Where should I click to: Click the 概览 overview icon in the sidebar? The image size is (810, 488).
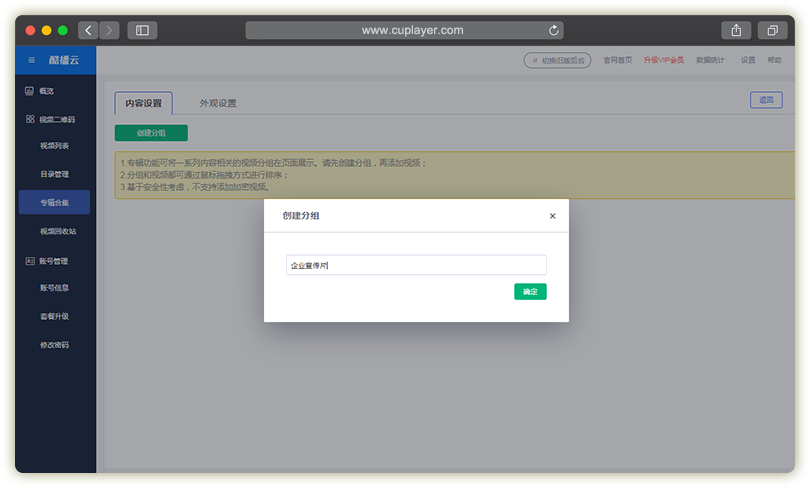tap(29, 91)
